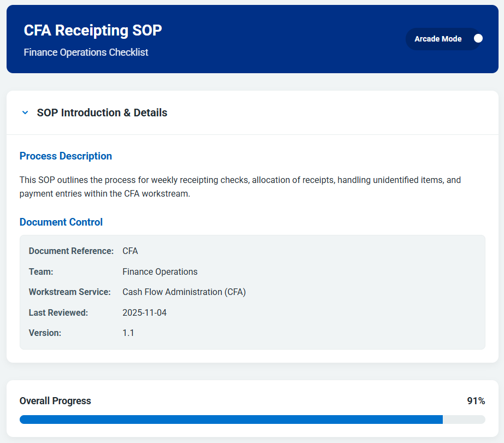Click the Document Reference label

coord(71,251)
